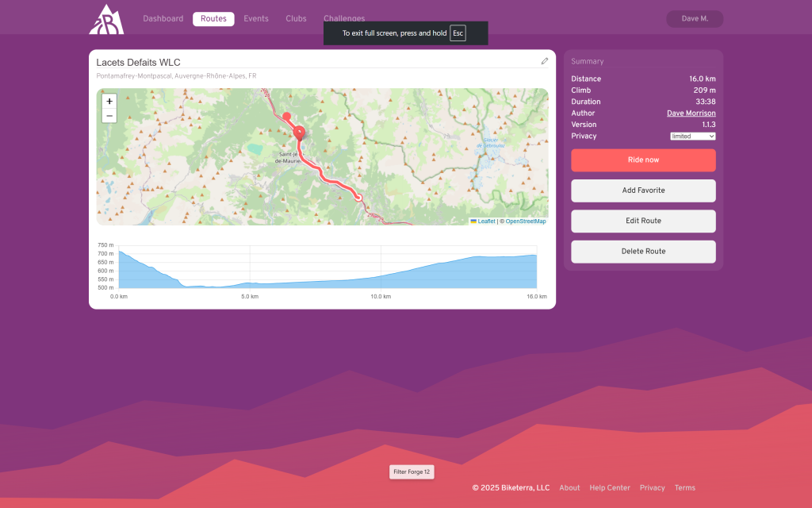
Task: Zoom out on the map
Action: (x=109, y=116)
